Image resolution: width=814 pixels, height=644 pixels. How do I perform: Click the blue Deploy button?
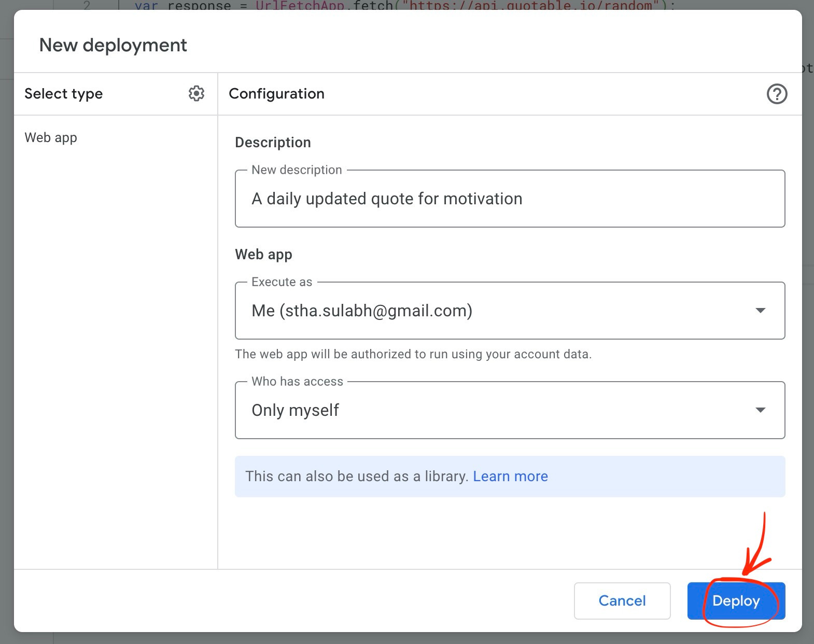click(736, 600)
